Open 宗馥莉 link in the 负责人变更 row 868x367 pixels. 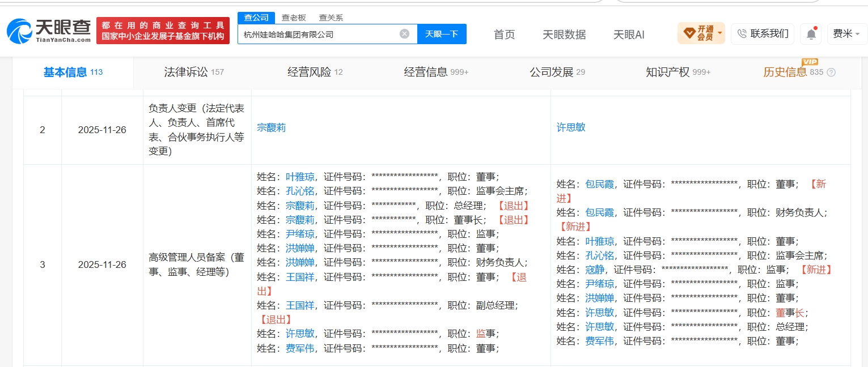pos(271,127)
